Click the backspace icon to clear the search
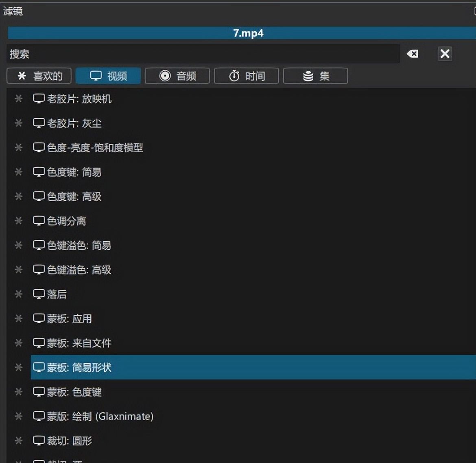The width and height of the screenshot is (476, 463). 412,53
